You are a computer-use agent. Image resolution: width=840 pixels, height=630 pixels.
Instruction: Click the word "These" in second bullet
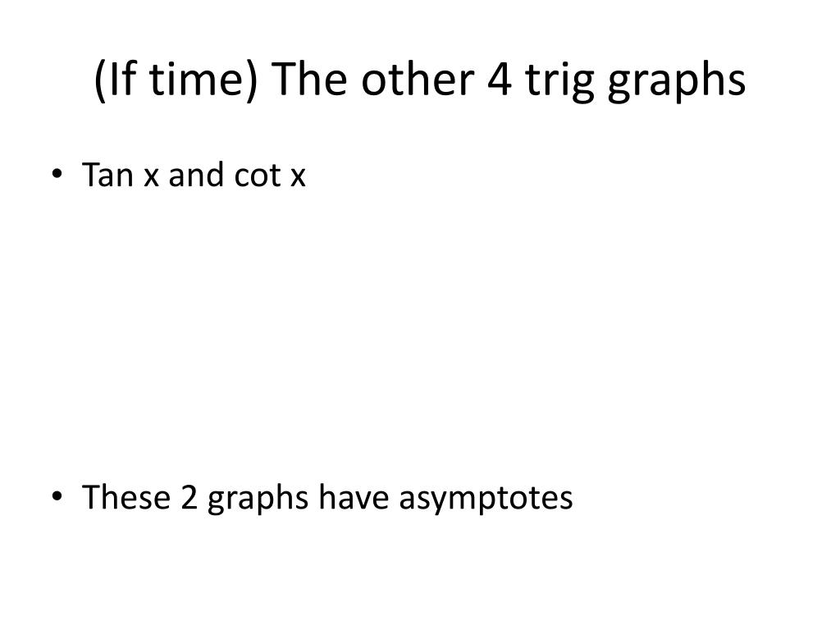pos(126,496)
